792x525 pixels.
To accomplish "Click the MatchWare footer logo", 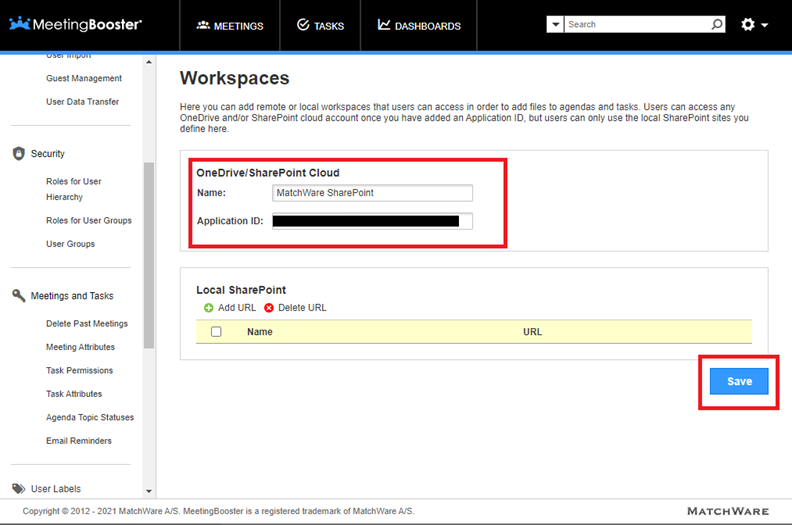I will click(728, 511).
